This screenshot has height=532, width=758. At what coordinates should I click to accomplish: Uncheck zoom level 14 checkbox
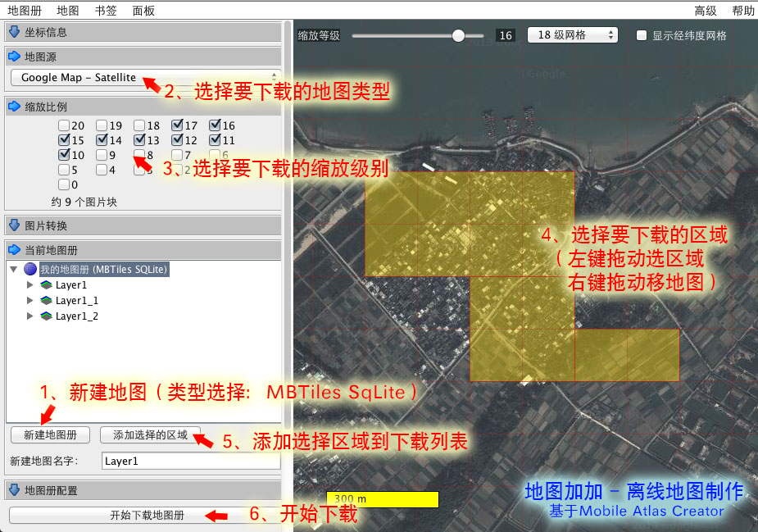coord(102,140)
